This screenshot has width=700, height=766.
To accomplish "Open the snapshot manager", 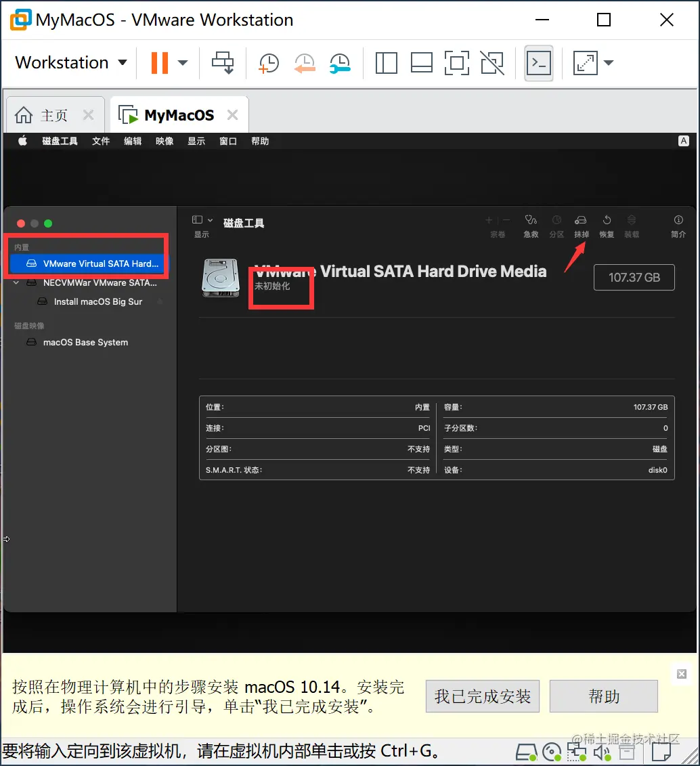I will pyautogui.click(x=340, y=63).
